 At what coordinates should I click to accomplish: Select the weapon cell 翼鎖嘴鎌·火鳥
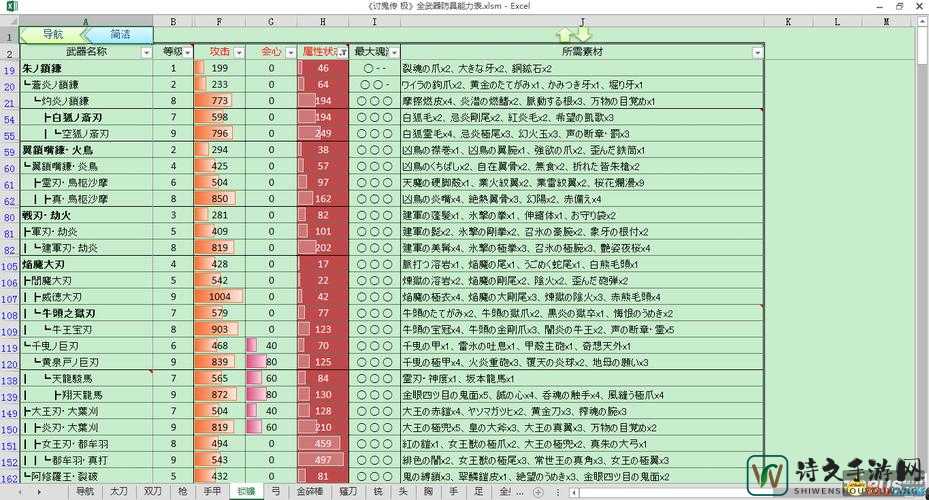click(x=86, y=150)
